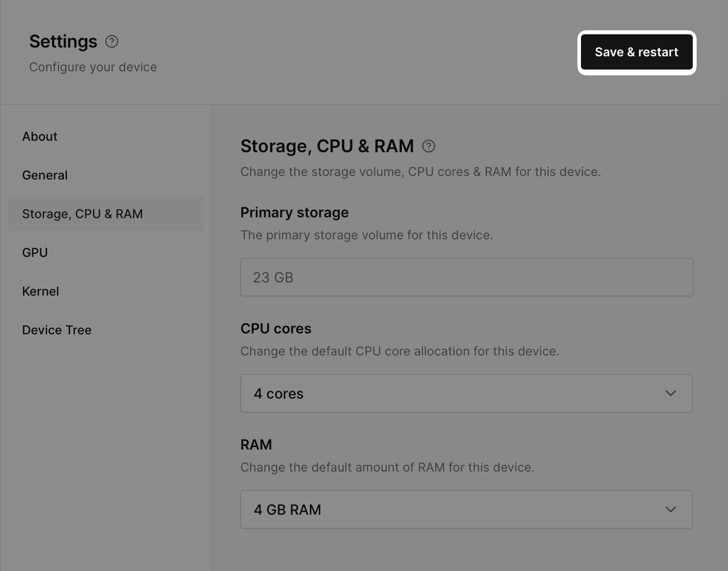Switch to the General settings section
This screenshot has height=571, width=728.
pyautogui.click(x=44, y=175)
